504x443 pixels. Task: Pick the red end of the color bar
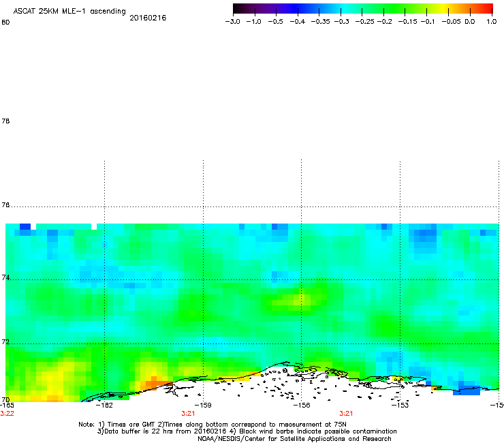pyautogui.click(x=487, y=8)
